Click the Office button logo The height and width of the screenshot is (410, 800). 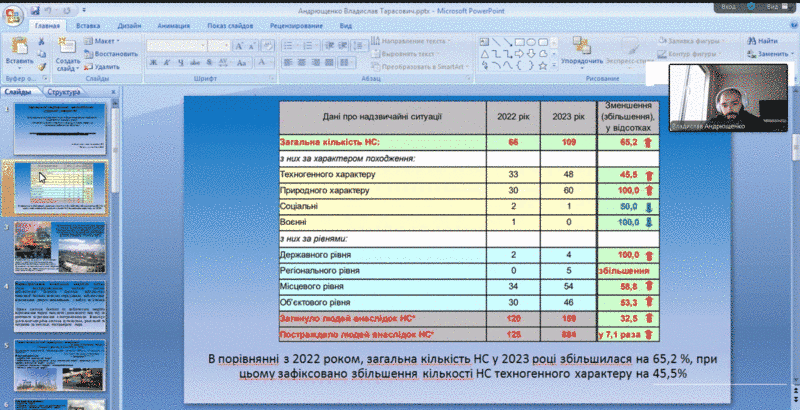point(12,12)
